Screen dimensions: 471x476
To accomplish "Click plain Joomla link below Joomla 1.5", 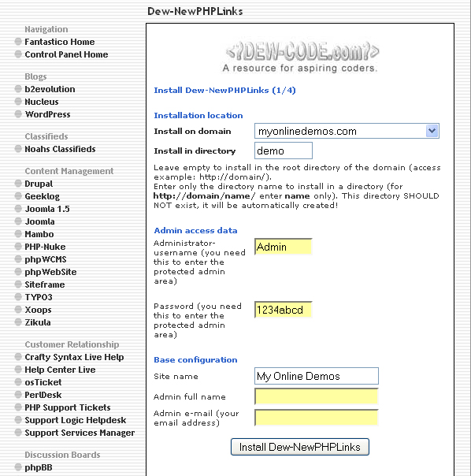I will click(x=39, y=221).
